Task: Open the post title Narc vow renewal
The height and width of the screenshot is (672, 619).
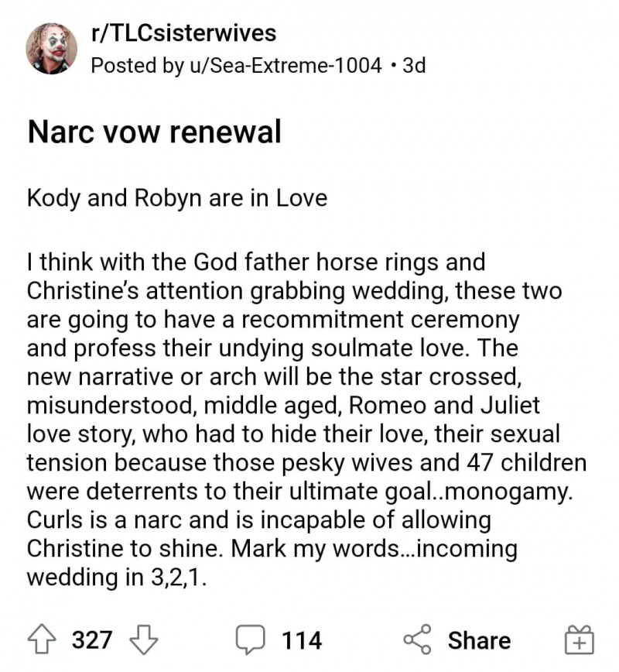Action: coord(154,131)
